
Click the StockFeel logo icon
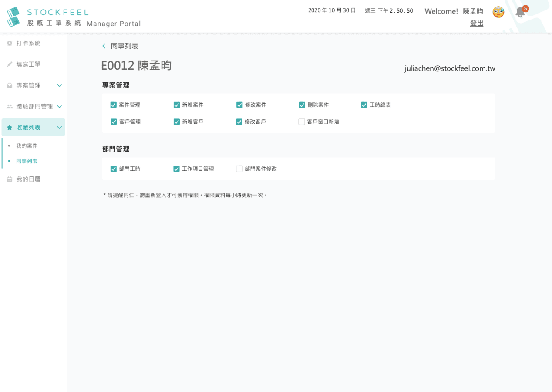click(13, 17)
